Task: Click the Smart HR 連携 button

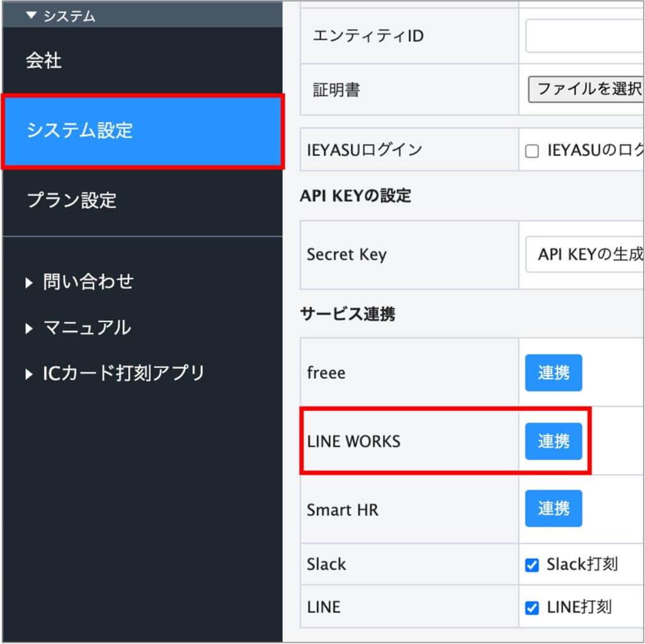Action: (554, 509)
